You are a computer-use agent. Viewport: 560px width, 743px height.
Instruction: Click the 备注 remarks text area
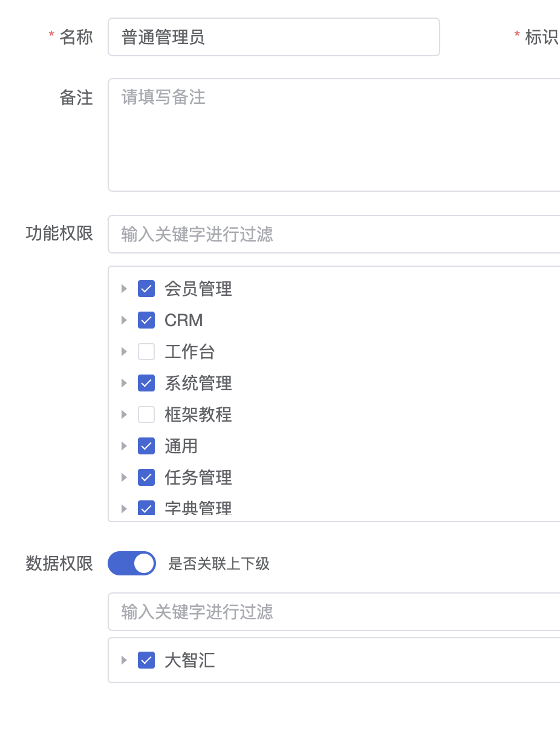coord(333,133)
